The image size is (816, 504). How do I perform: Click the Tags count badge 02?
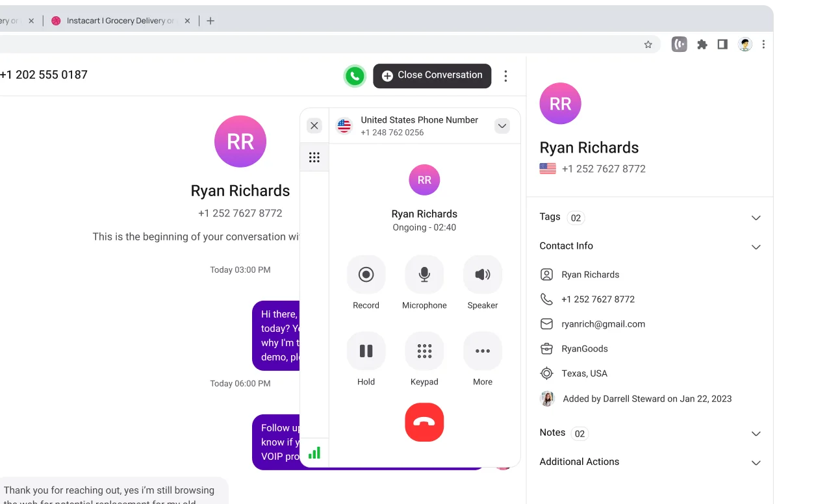[576, 218]
